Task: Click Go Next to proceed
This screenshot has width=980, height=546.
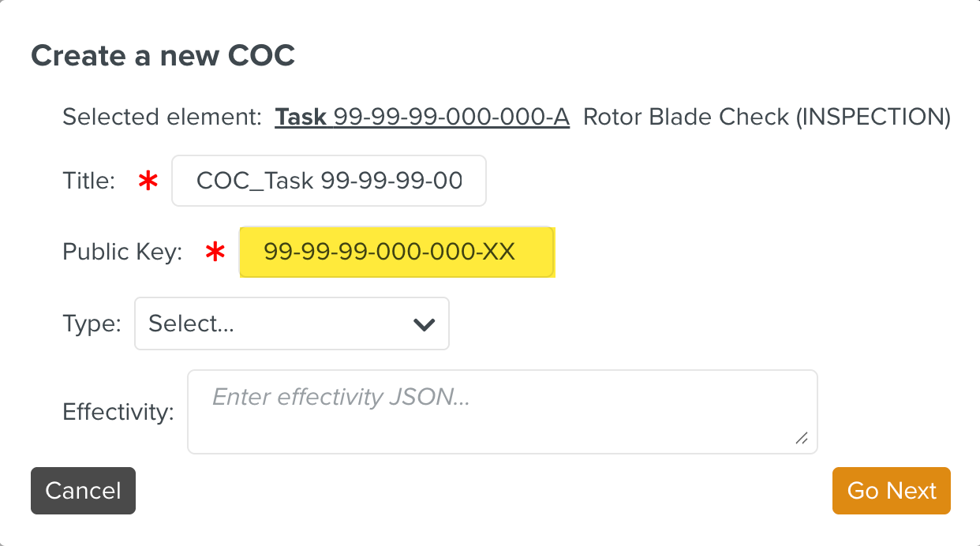Action: click(891, 491)
